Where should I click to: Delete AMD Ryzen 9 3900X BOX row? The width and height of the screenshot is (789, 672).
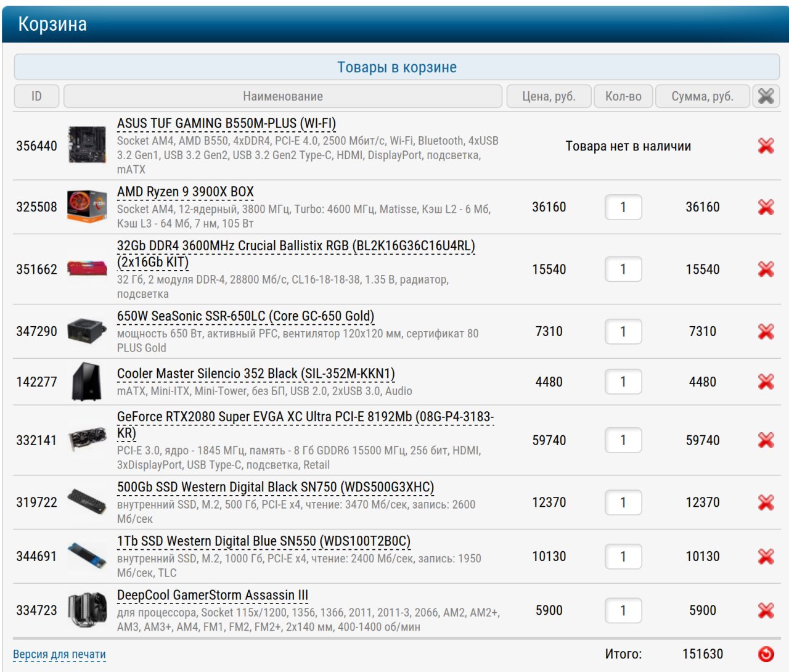(766, 207)
